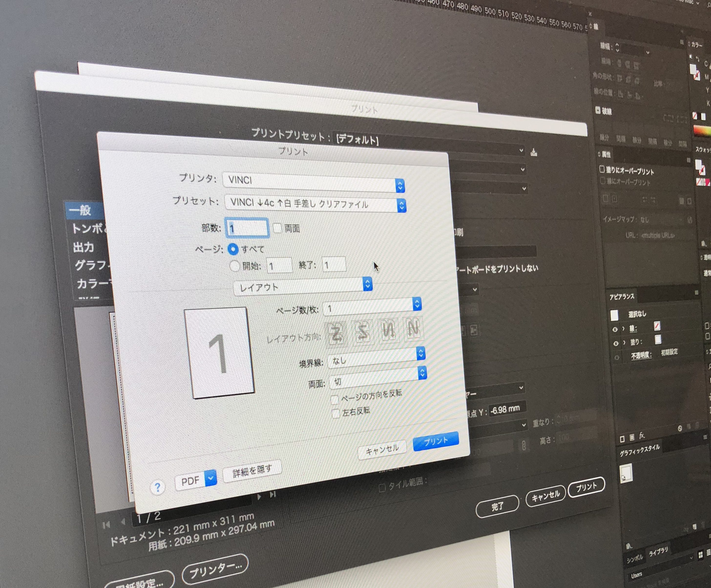Open the アピアランス panel menu
This screenshot has height=588, width=711.
696,292
